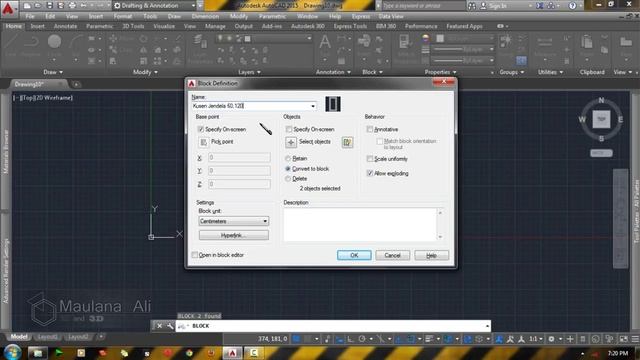Select the Line tool in Draw panel
640x360 pixels.
pos(11,44)
